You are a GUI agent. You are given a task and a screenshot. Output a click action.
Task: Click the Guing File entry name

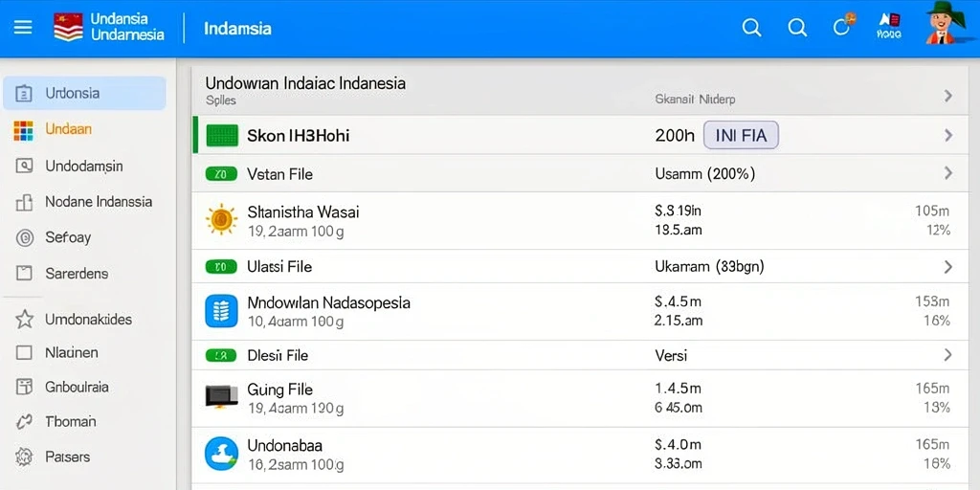point(280,390)
